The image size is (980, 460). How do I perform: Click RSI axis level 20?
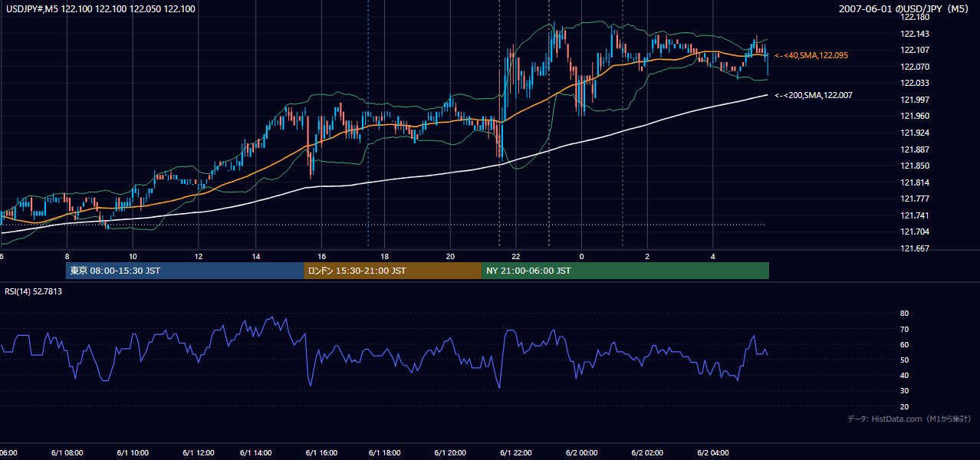[x=905, y=406]
